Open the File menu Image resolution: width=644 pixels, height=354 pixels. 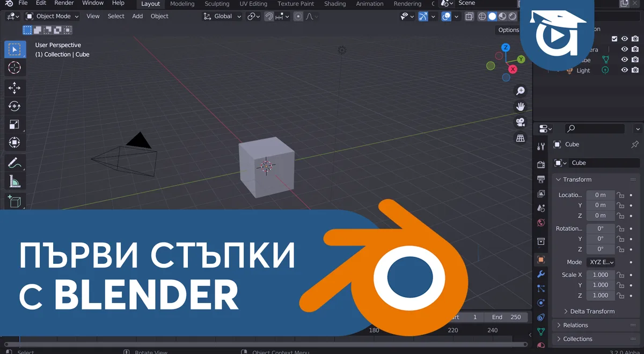23,3
